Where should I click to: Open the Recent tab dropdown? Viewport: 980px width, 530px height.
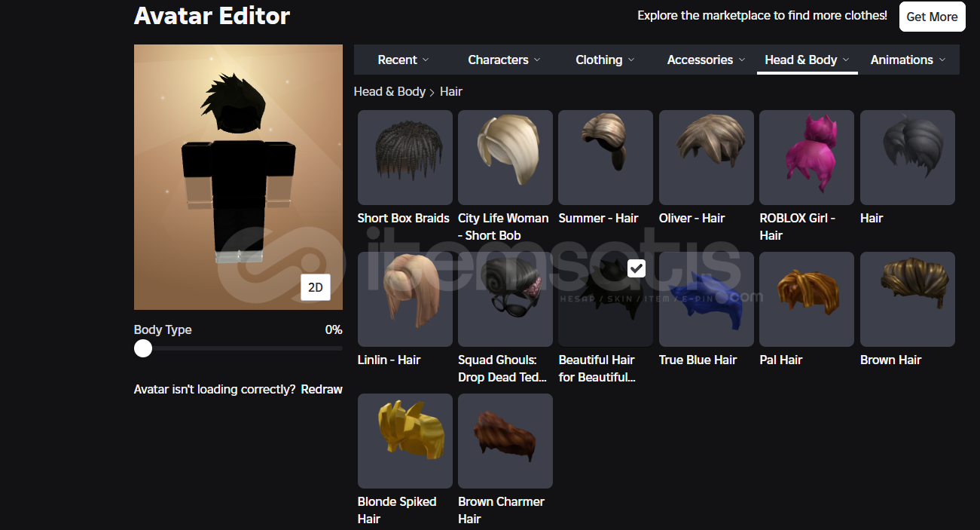point(403,60)
